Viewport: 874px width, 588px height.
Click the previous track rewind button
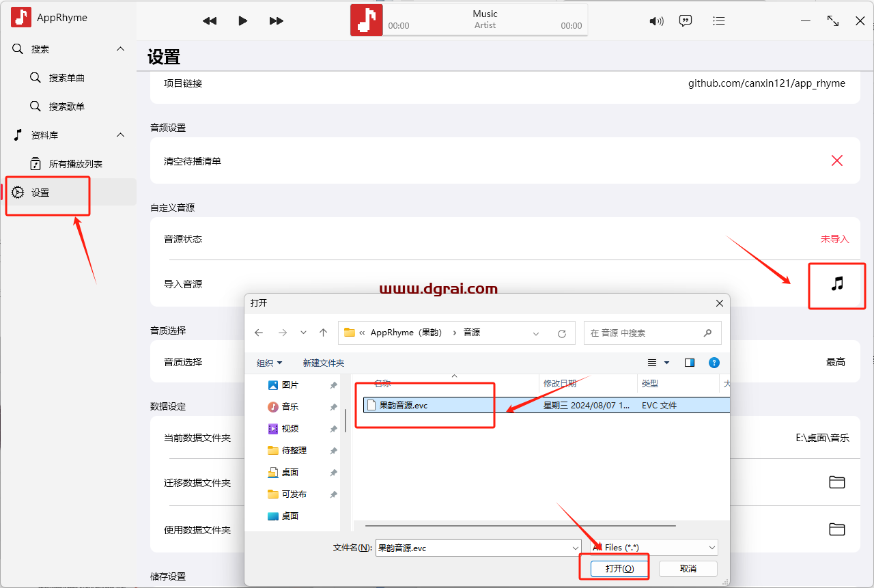point(210,20)
